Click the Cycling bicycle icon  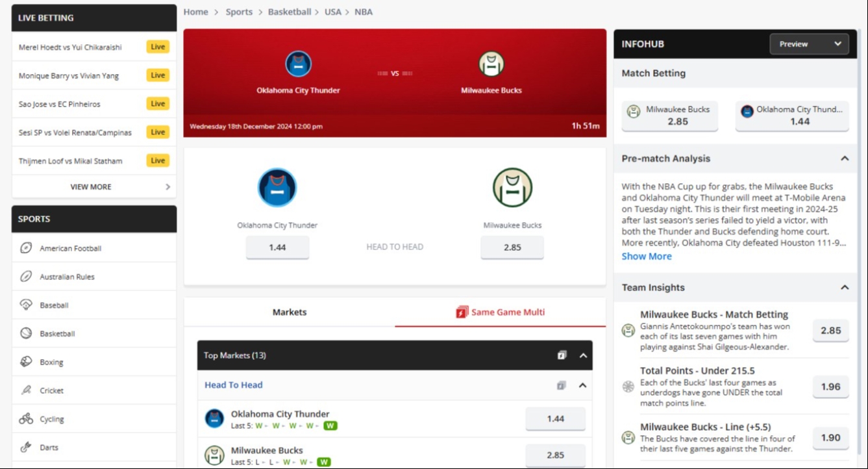[26, 419]
